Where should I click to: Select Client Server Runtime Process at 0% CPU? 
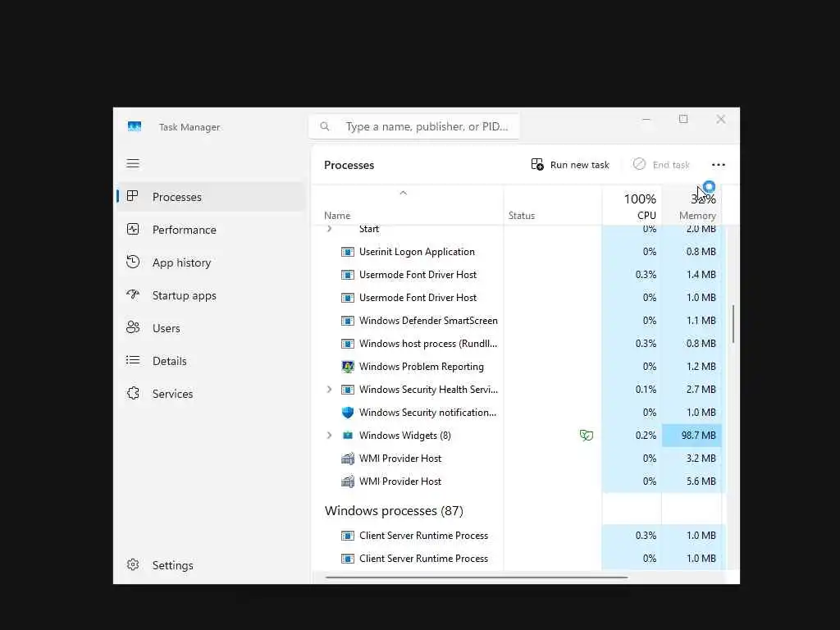point(518,559)
